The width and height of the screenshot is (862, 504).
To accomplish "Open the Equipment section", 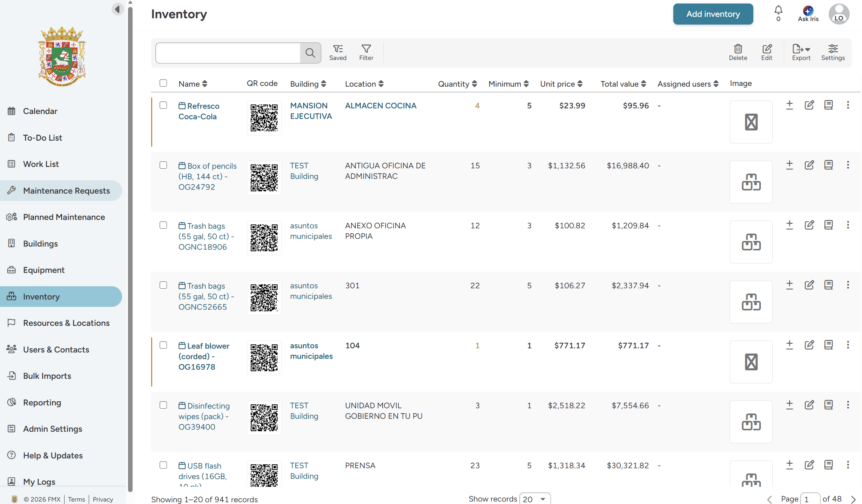I will (43, 270).
